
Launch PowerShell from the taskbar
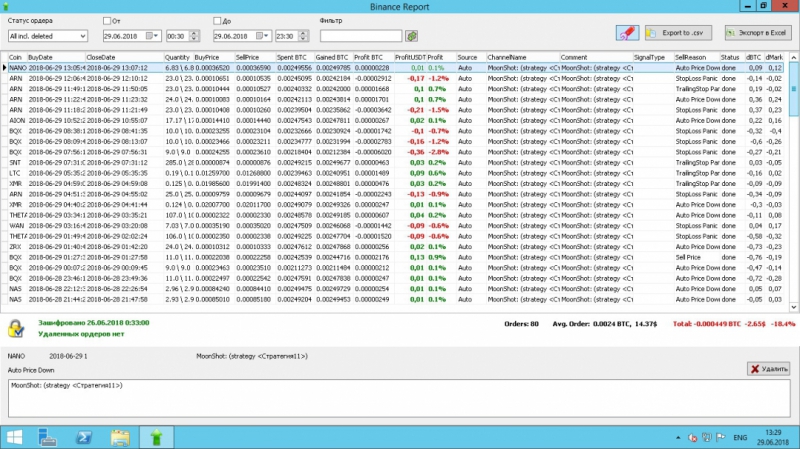(84, 437)
